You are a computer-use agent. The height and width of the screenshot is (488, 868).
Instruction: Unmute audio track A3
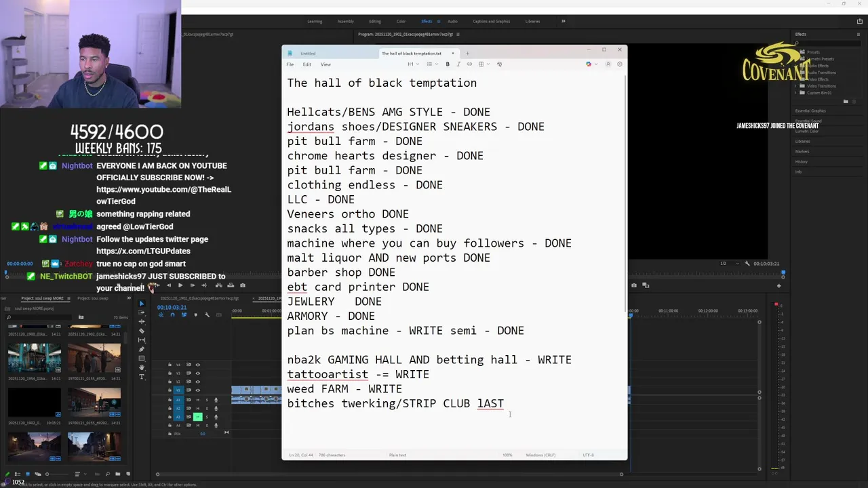point(198,417)
